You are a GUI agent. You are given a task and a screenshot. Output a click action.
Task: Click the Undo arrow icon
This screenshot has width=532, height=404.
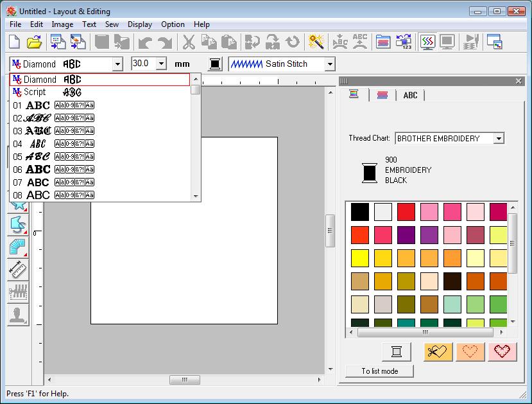coord(146,42)
